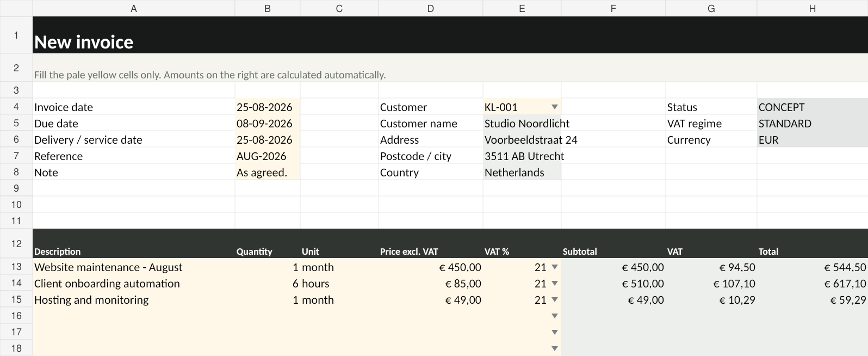This screenshot has height=356, width=868.
Task: Click the 'Total' column heading
Action: (768, 251)
